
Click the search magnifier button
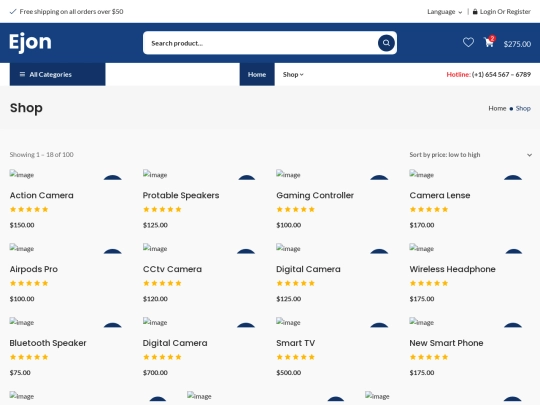click(386, 43)
